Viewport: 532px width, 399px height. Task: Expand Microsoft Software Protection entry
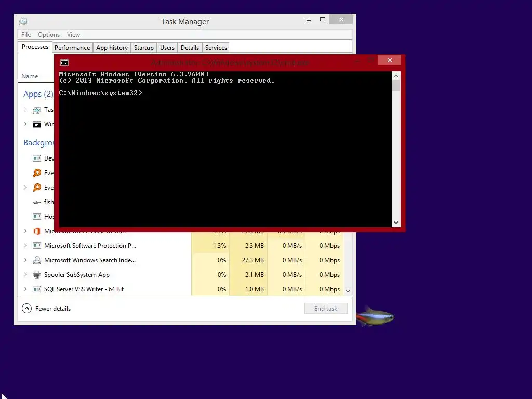25,245
